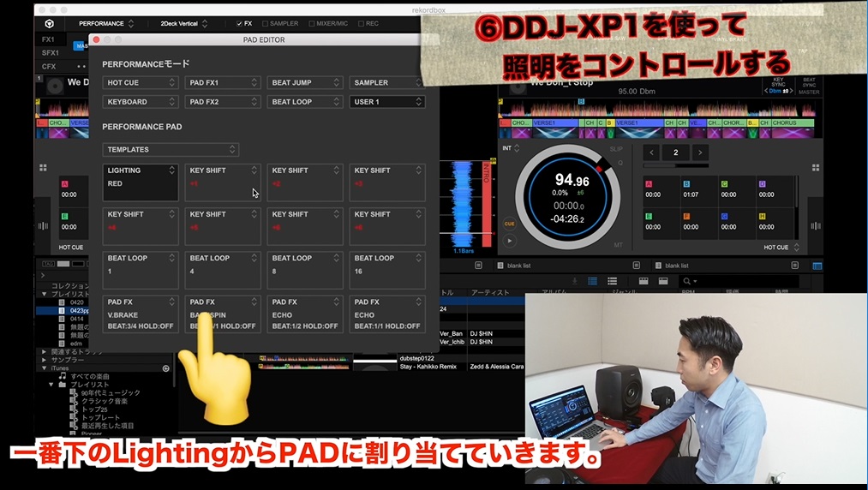This screenshot has width=868, height=490.
Task: Open deck 2 HOT CUE pad mode selector
Action: pyautogui.click(x=781, y=248)
